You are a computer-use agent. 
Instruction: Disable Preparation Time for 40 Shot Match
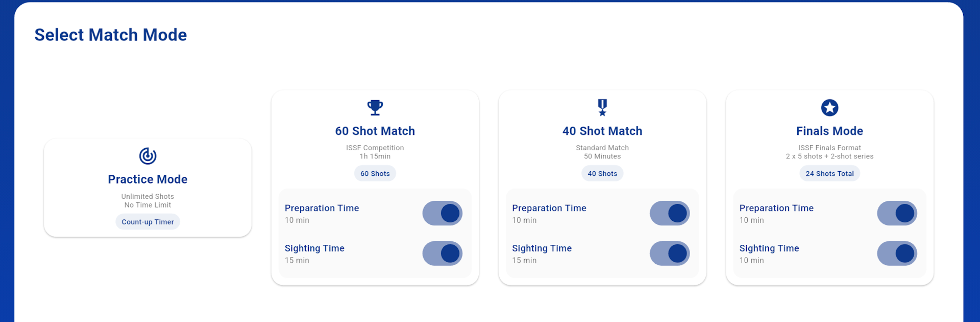669,213
